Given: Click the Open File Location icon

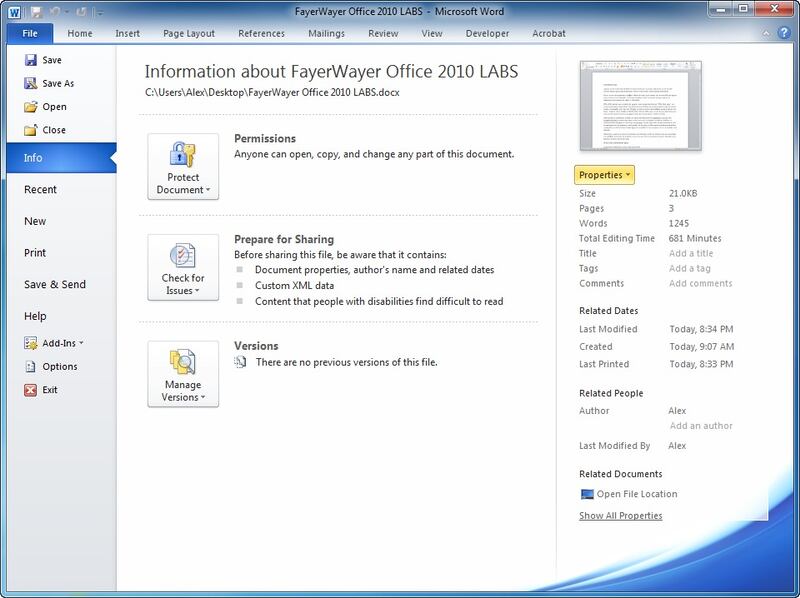Looking at the screenshot, I should coord(587,494).
